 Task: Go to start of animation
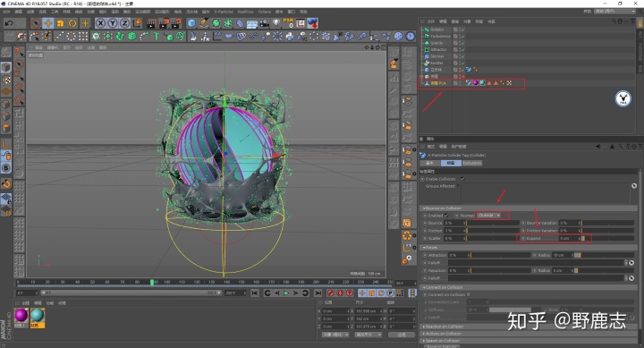point(255,293)
